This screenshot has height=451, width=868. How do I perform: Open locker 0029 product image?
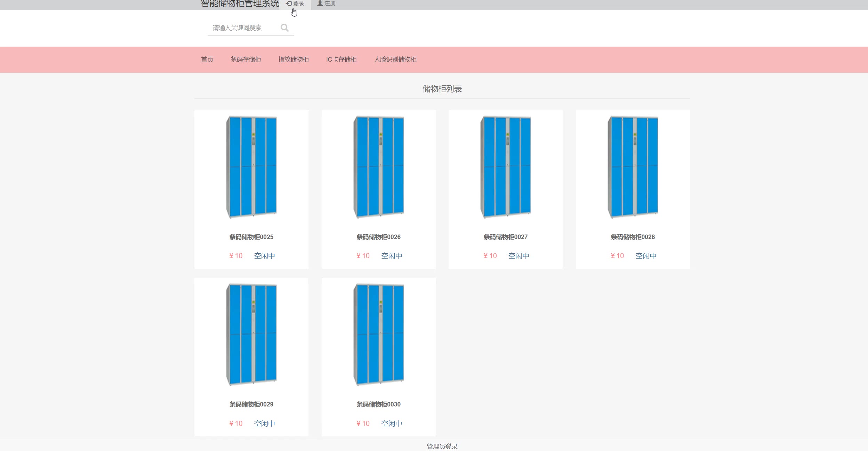[251, 334]
